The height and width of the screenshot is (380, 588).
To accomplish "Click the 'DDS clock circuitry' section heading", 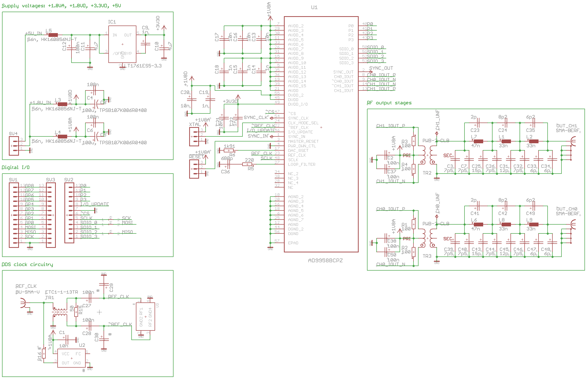I will (27, 264).
